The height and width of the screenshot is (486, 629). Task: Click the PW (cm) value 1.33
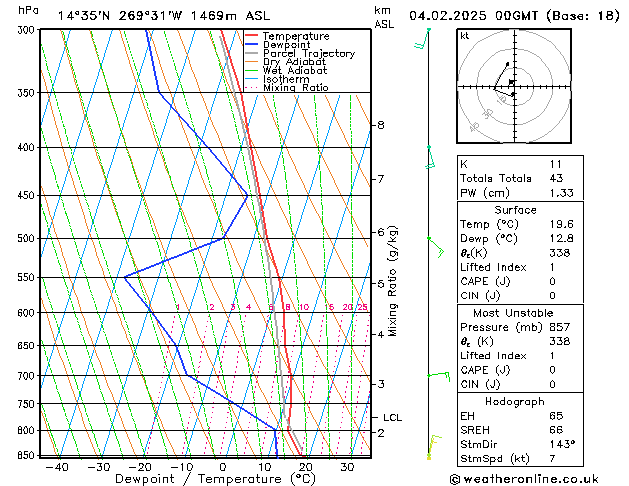[562, 193]
